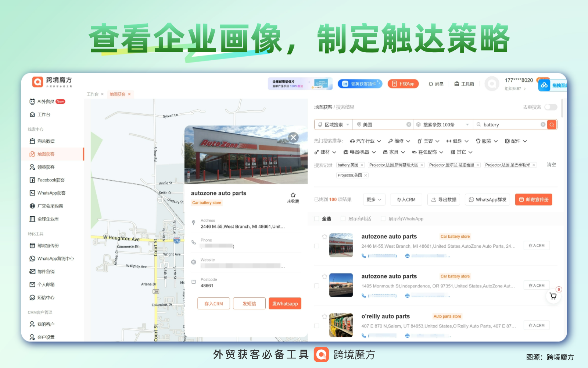Image resolution: width=588 pixels, height=368 pixels.
Task: Close the AutoZone store detail popup
Action: (293, 138)
